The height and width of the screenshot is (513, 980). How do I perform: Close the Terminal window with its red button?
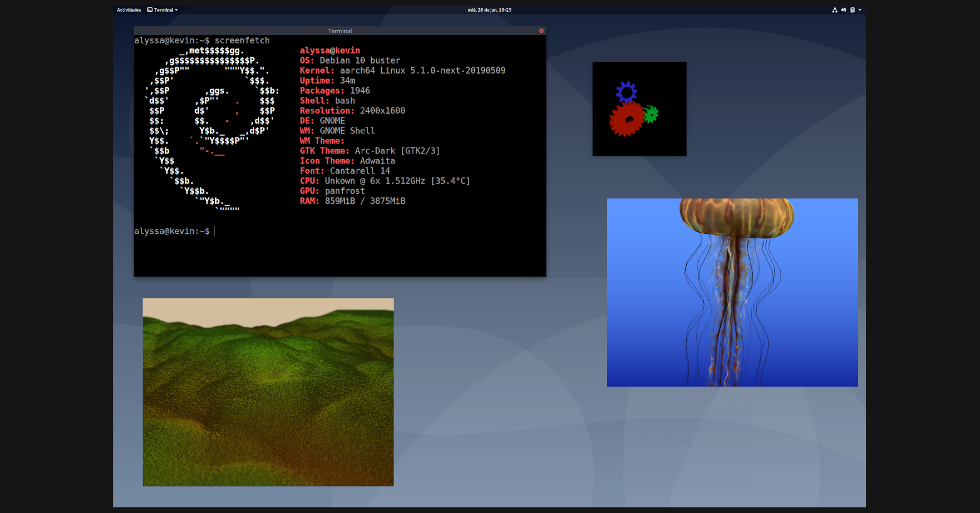541,31
